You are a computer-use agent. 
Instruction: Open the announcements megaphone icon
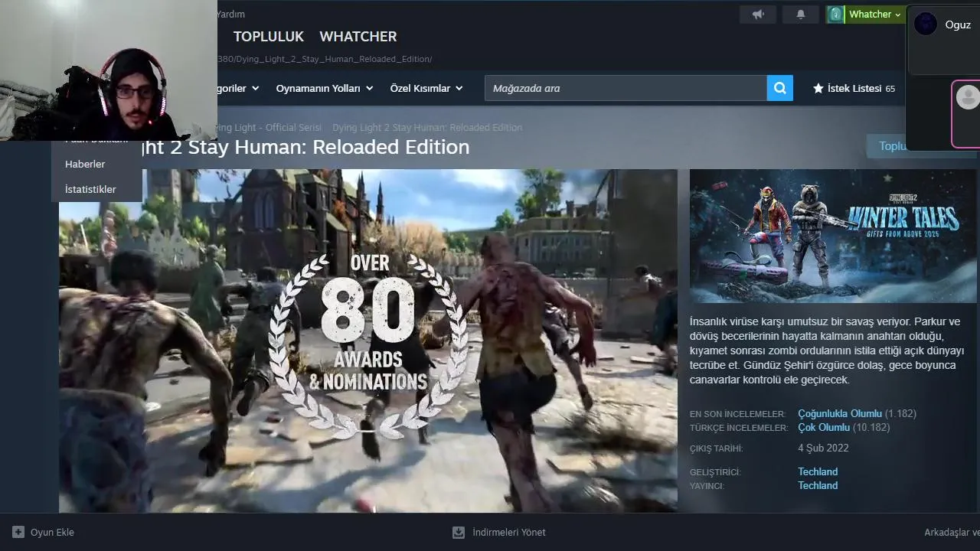[758, 15]
